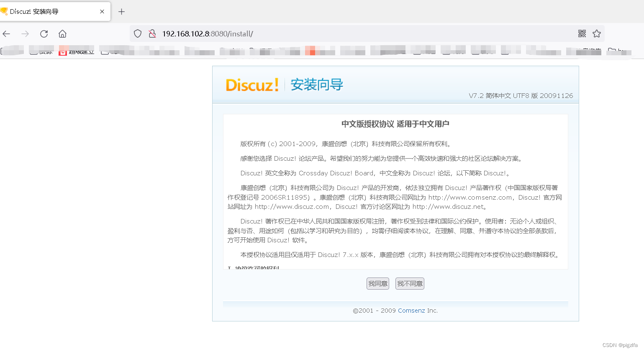
Task: Generate a QR code for this page
Action: coord(582,33)
